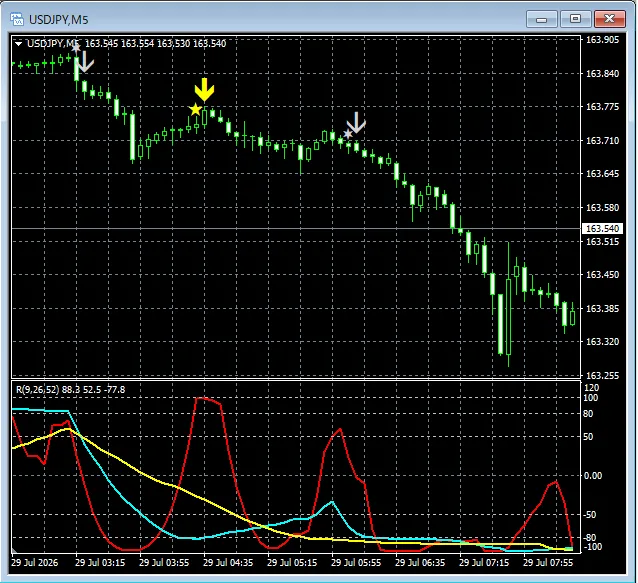Click the chart shift marker at bottom left
Image resolution: width=638 pixels, height=583 pixels.
[x=14, y=551]
